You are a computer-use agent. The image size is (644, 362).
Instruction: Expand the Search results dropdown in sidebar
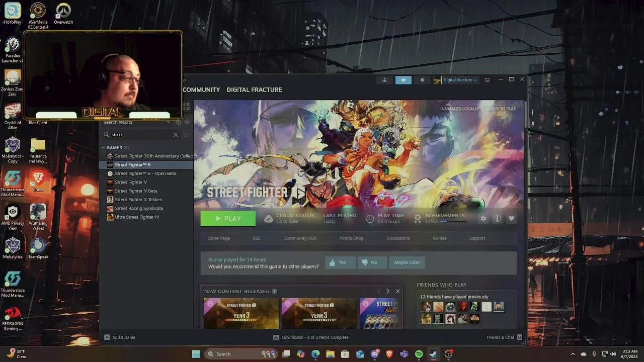point(169,122)
